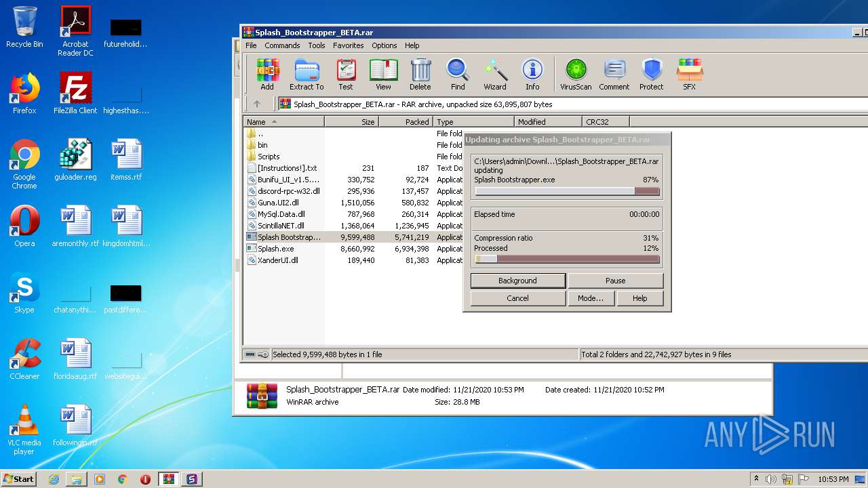Image resolution: width=868 pixels, height=488 pixels.
Task: Click the Add toolbar icon in WinRAR
Action: [x=267, y=74]
